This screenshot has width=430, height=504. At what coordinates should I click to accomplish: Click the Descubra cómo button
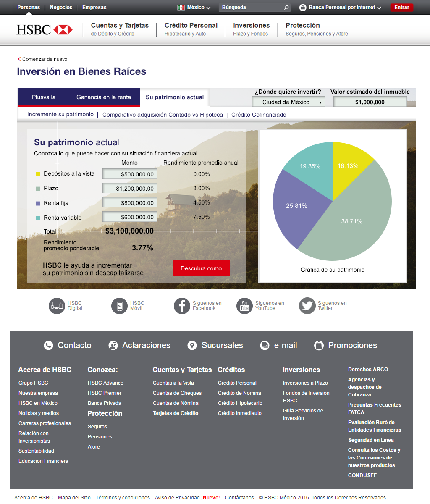201,268
